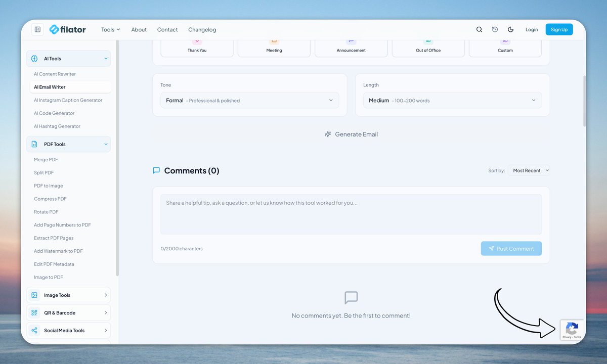
Task: Expand the Image Tools section
Action: coord(68,295)
